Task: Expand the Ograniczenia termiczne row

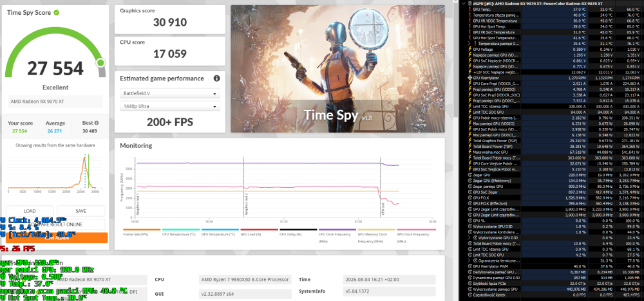Action: coord(469,260)
